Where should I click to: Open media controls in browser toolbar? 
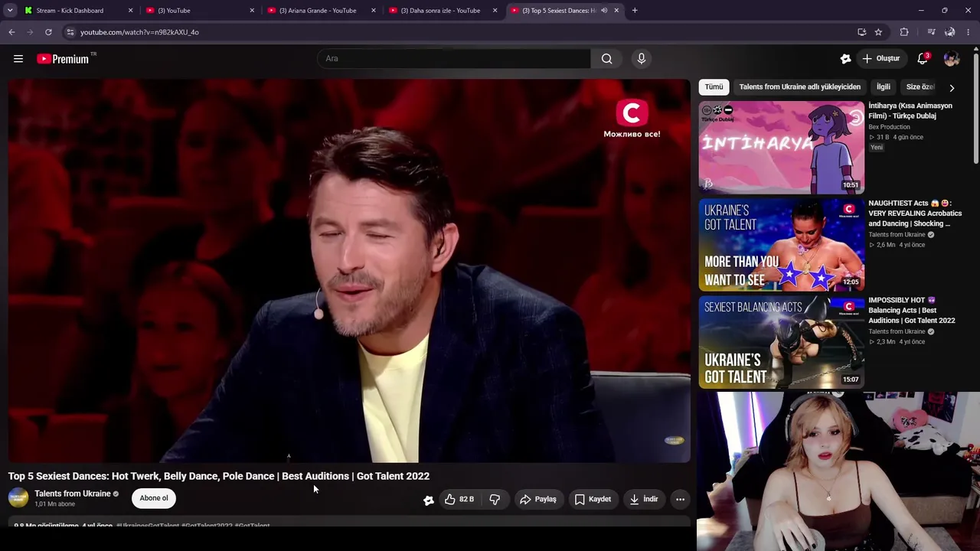(x=931, y=32)
